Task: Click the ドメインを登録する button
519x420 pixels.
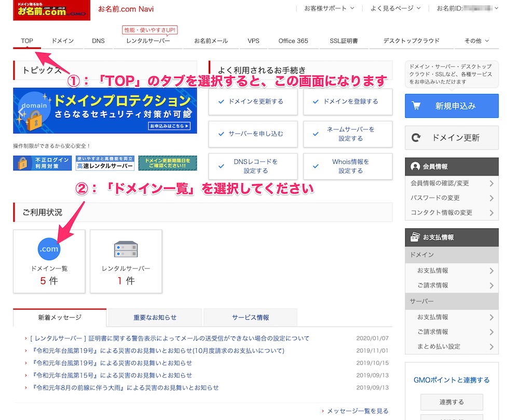Action: (x=348, y=102)
